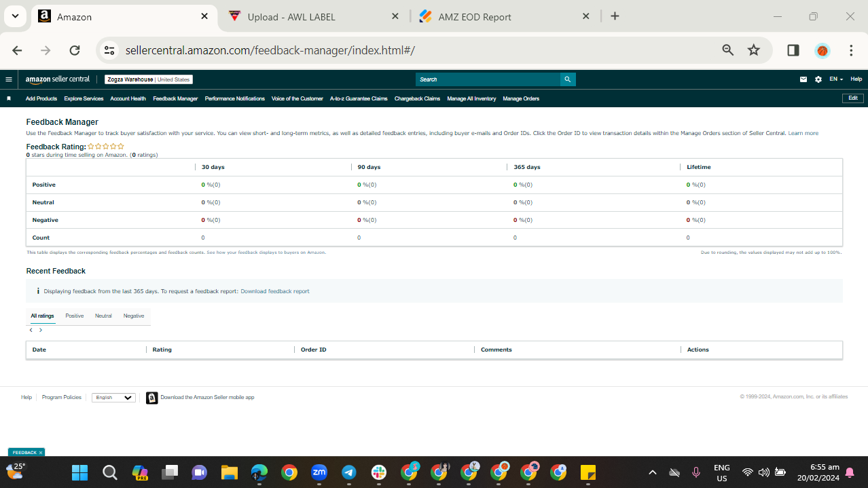This screenshot has height=488, width=868.
Task: Click the browser address bar URL
Action: [270, 51]
